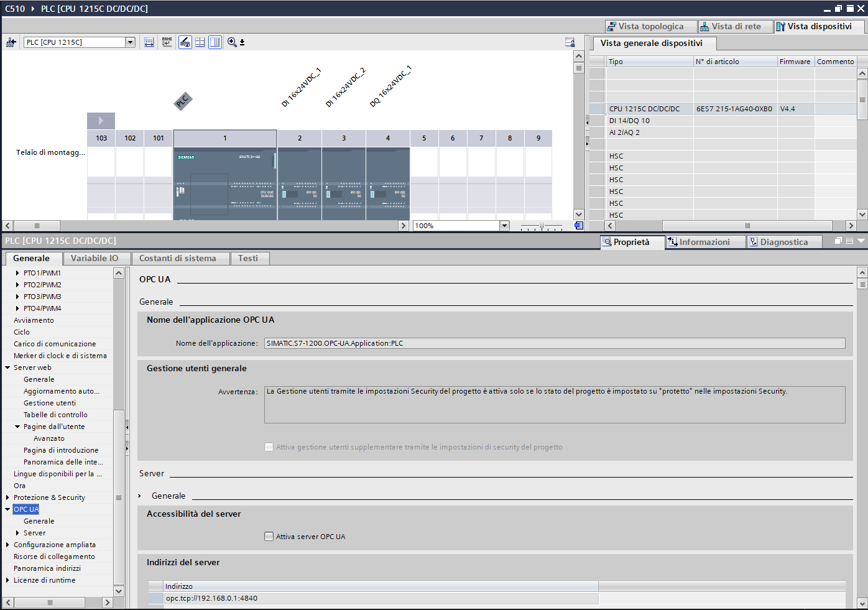Screen dimensions: 868x610
Task: Click the device view horizontal scrollbar thumb
Action: pyautogui.click(x=37, y=226)
